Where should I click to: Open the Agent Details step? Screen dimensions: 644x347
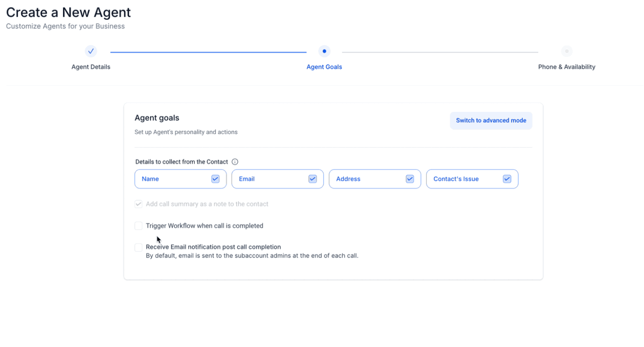coord(91,66)
